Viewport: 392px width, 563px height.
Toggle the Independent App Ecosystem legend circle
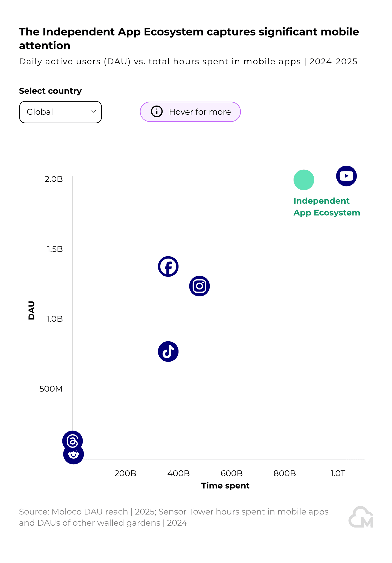pyautogui.click(x=304, y=180)
